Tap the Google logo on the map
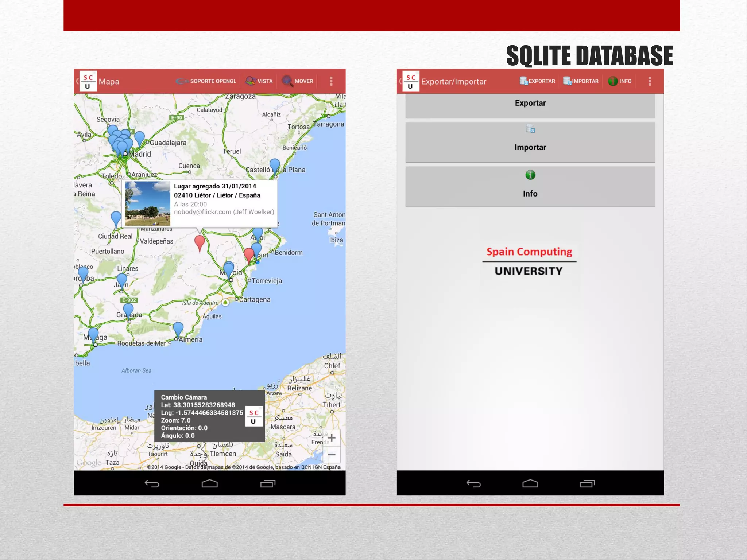The height and width of the screenshot is (560, 747). [x=89, y=463]
